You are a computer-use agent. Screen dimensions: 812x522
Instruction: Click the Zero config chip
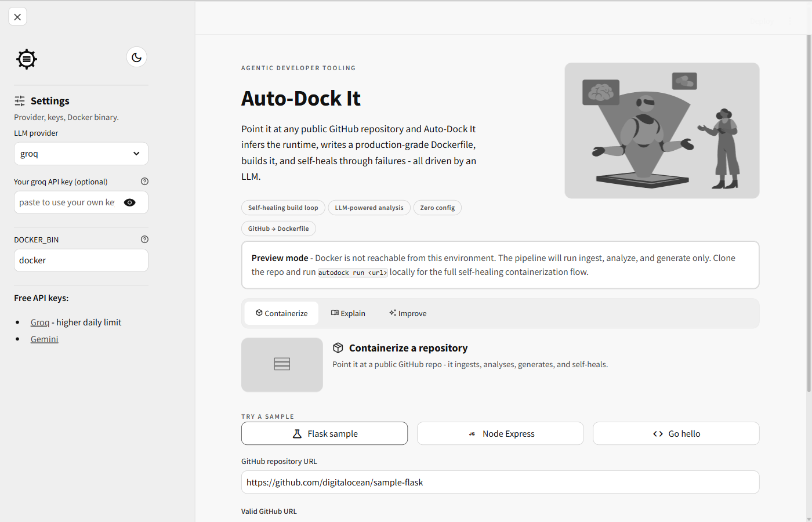tap(437, 208)
